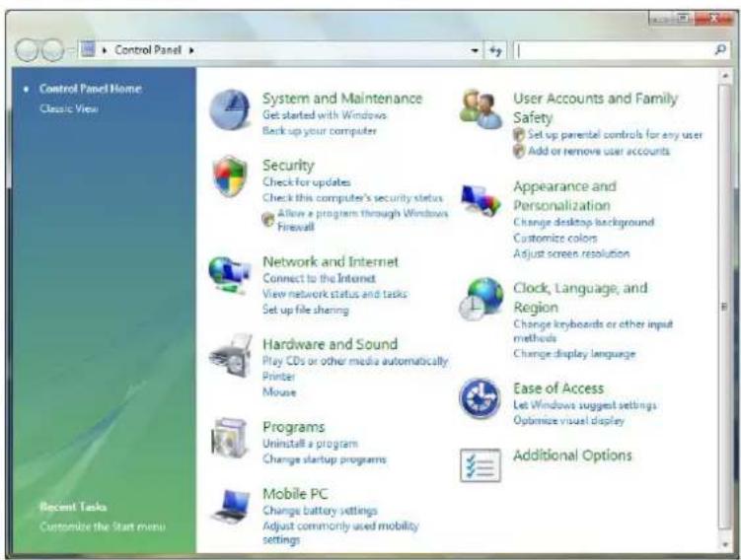
Task: Open the User Accounts people icon
Action: click(x=481, y=109)
